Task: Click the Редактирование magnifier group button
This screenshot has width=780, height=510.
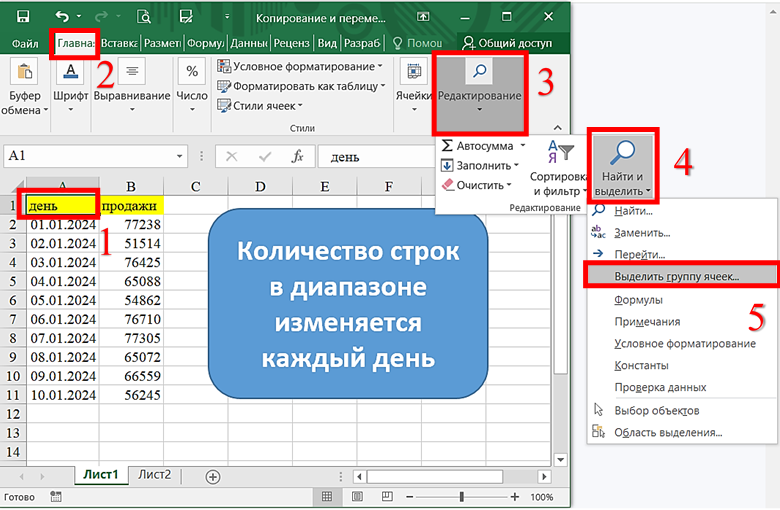Action: point(480,94)
